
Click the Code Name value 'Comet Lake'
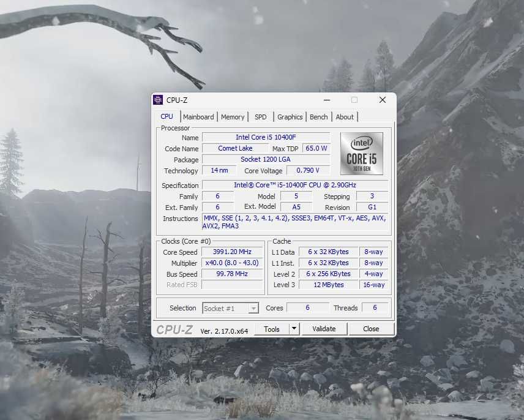(235, 148)
